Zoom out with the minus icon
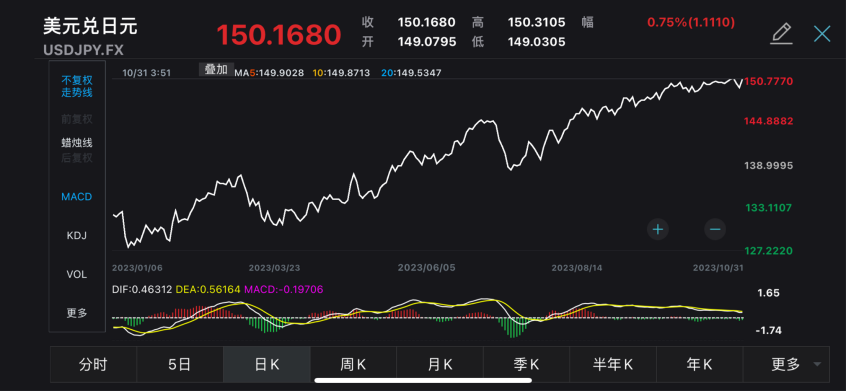The width and height of the screenshot is (846, 391). point(715,230)
